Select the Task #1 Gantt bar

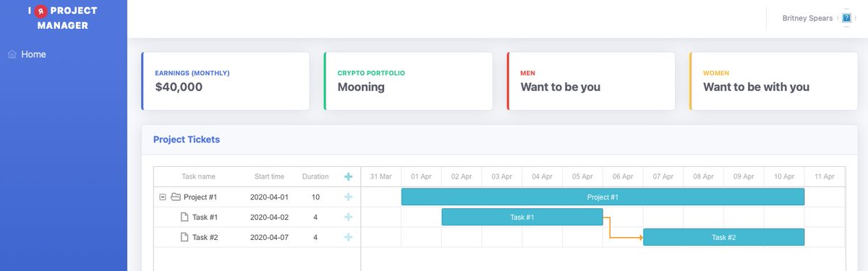pyautogui.click(x=522, y=217)
